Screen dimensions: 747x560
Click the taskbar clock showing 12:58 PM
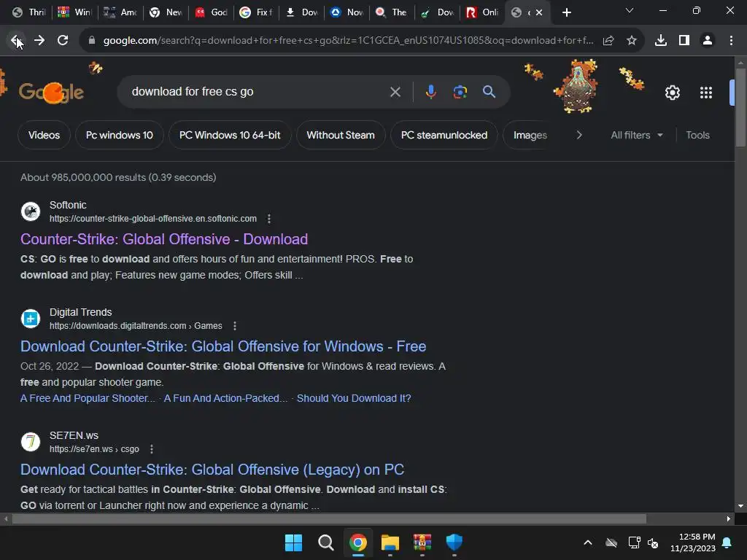693,542
